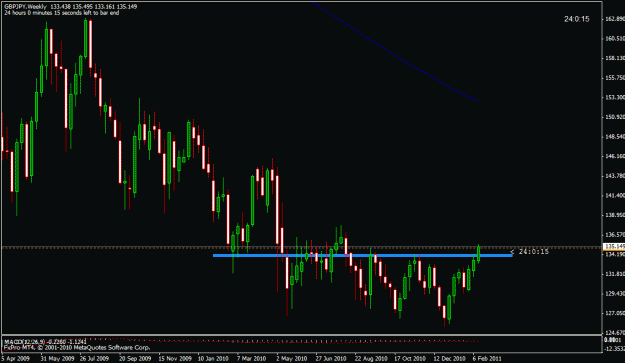Click the 15 Nov 2009 date label
This screenshot has height=363, width=625.
coord(175,358)
